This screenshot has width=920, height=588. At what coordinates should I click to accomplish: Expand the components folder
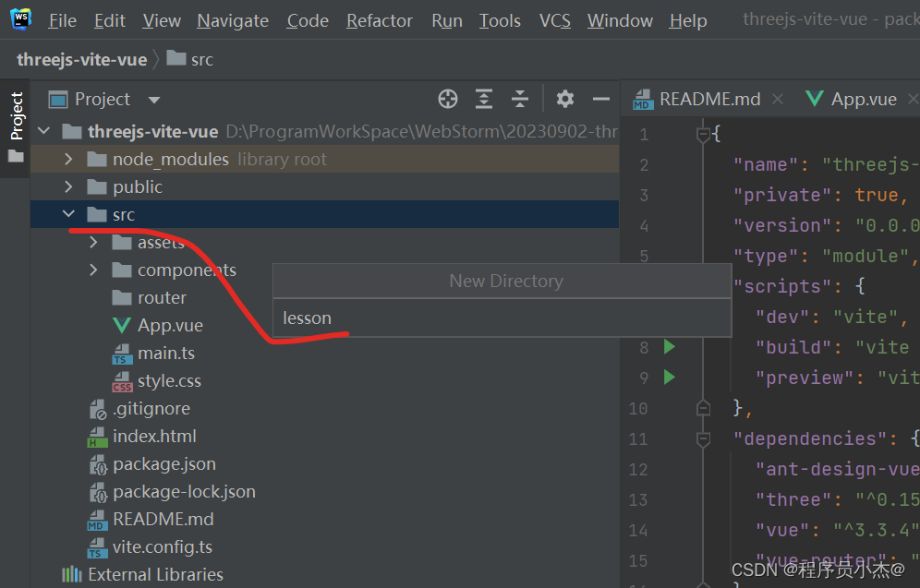pyautogui.click(x=93, y=270)
